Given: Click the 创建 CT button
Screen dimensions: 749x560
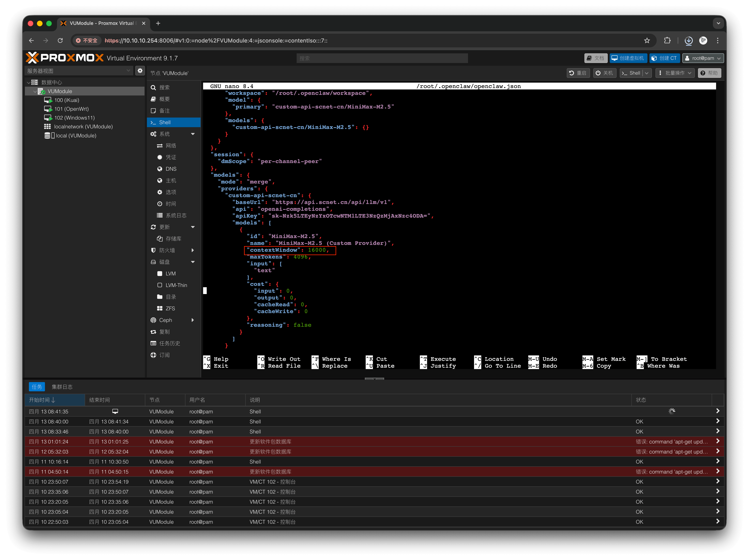Looking at the screenshot, I should [x=664, y=58].
